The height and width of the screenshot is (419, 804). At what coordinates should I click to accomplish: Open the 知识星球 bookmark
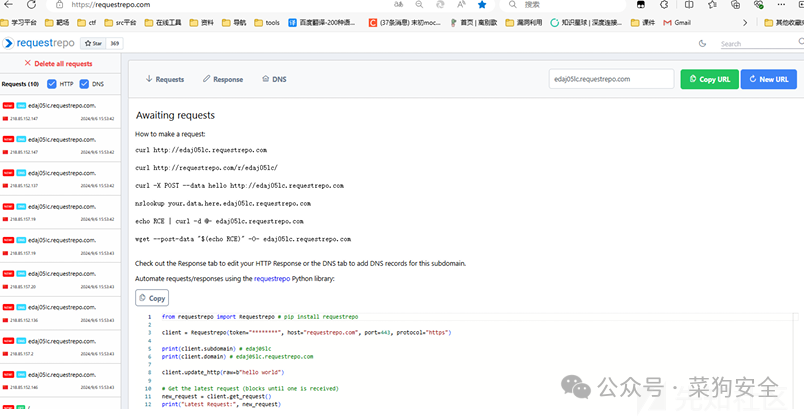(x=586, y=23)
